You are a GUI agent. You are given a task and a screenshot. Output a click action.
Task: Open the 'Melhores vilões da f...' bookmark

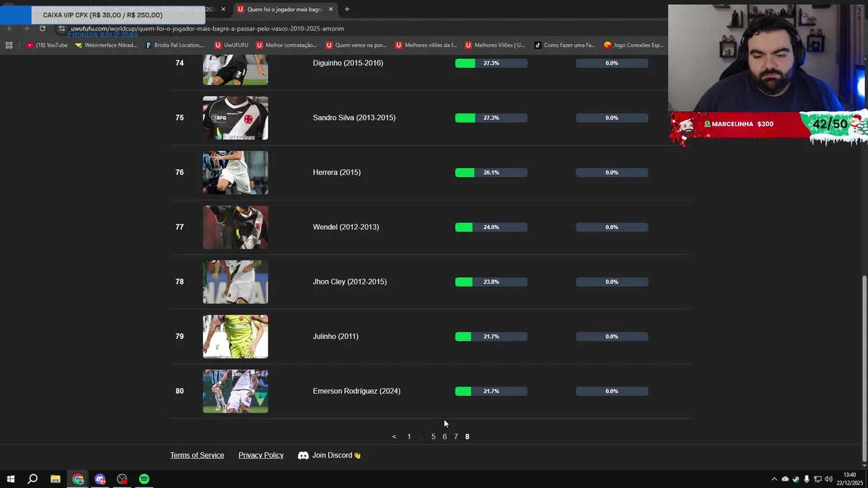[x=426, y=45]
